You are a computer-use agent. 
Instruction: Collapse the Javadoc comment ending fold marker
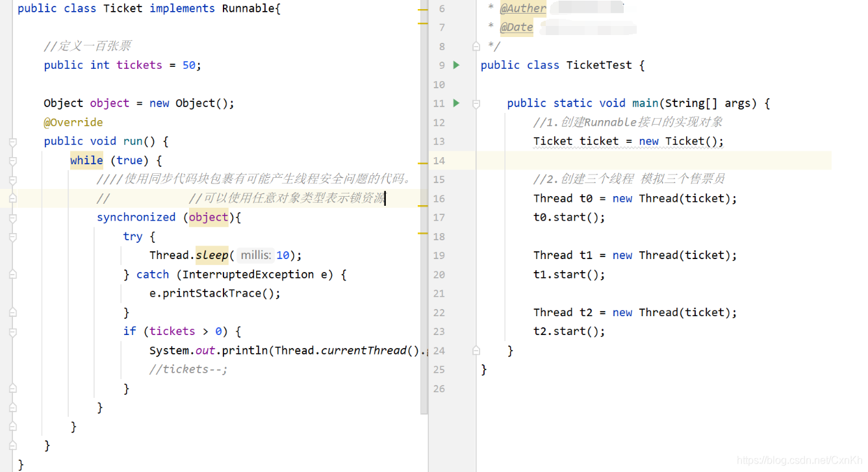476,47
